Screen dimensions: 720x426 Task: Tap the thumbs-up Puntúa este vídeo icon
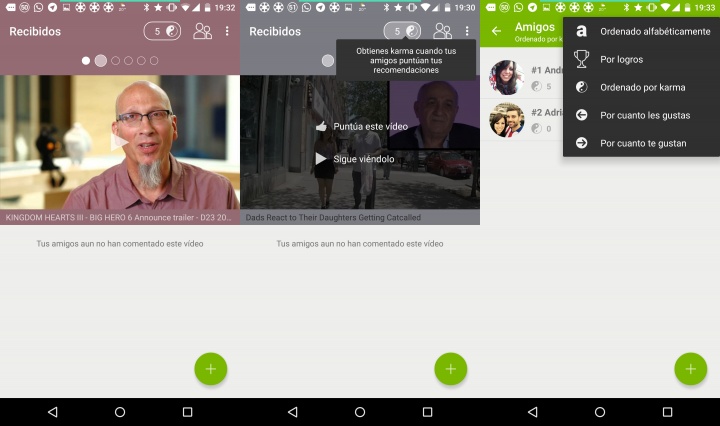(321, 126)
